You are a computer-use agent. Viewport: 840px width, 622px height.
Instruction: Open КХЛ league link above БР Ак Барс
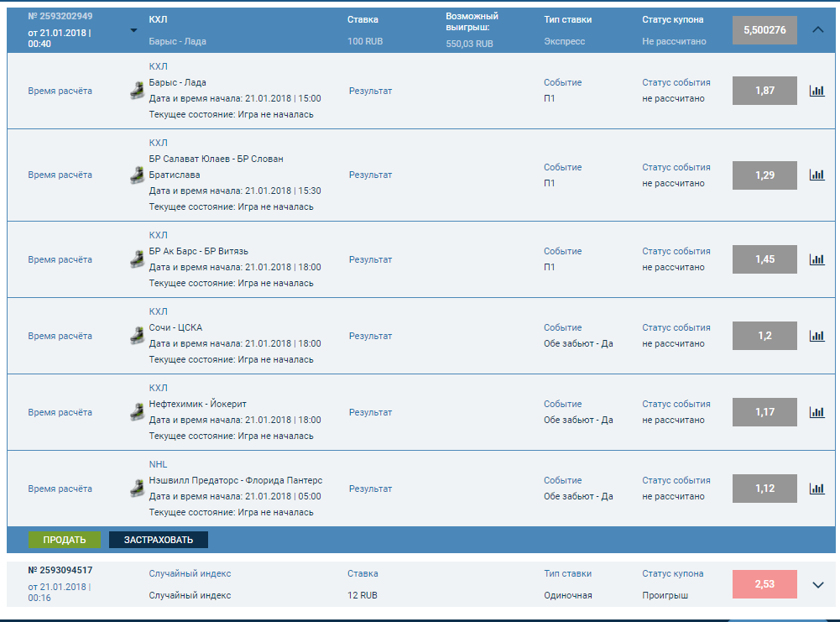158,235
